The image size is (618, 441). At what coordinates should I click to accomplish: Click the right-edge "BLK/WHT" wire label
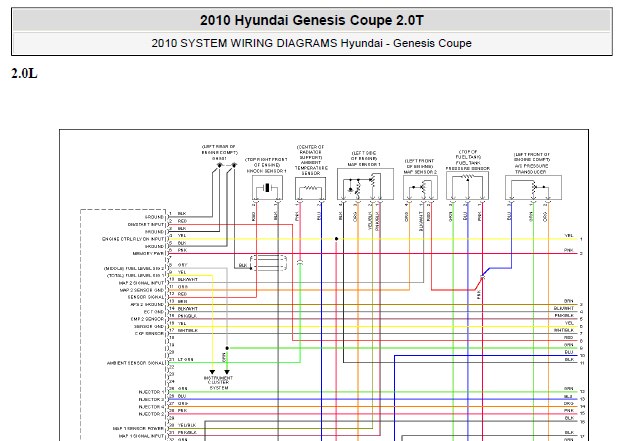tap(564, 308)
